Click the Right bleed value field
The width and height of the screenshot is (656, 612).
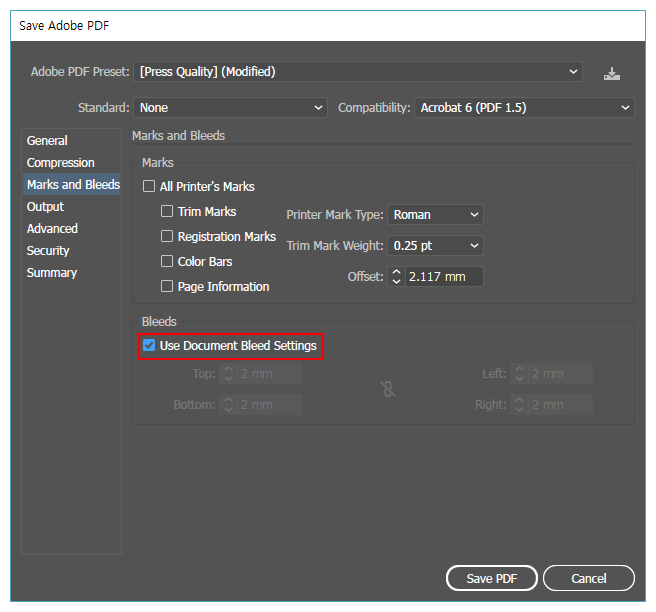[561, 405]
